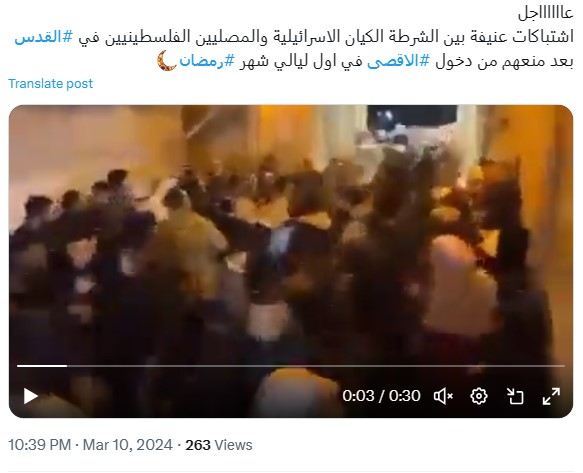Translate the Arabic post
Viewport: 583px width, 473px height.
point(51,84)
